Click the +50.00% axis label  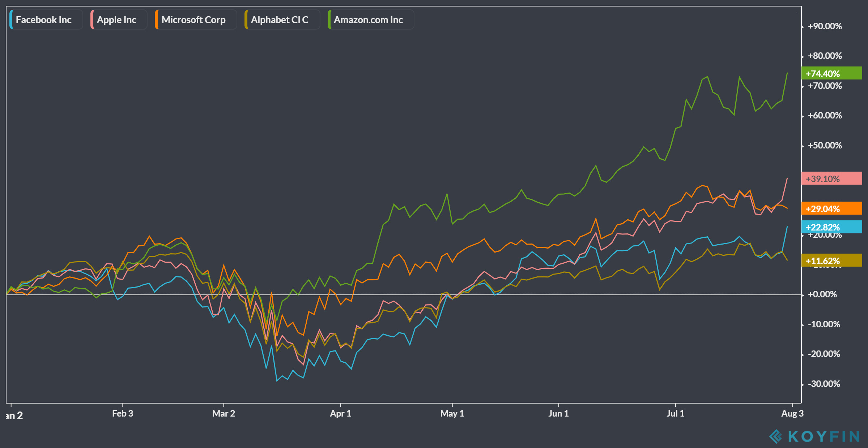click(825, 146)
